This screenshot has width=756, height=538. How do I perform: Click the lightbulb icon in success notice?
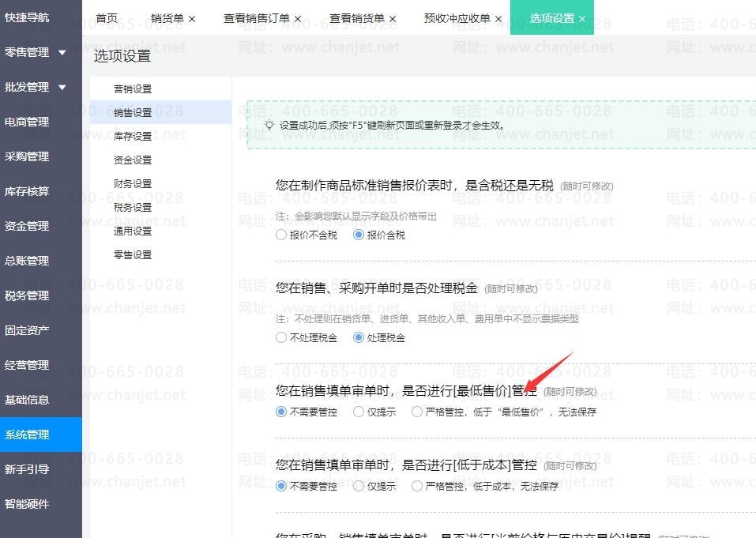(269, 125)
